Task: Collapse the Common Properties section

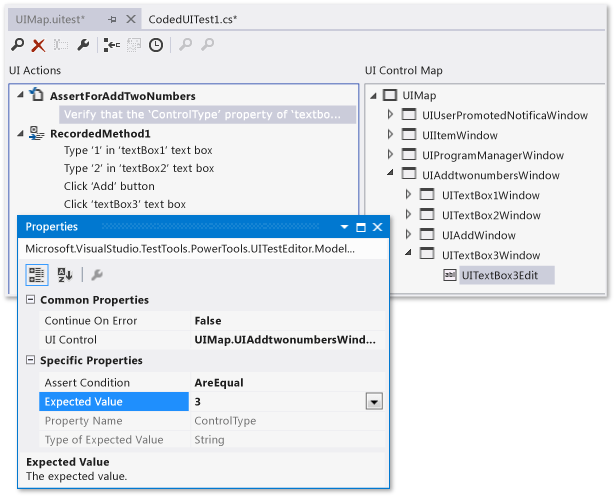Action: pos(30,300)
